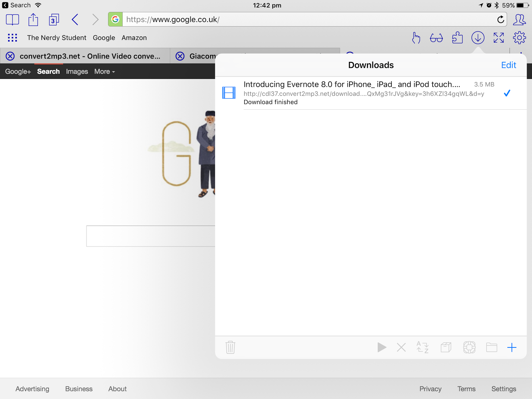Open the Settings footer link

[x=504, y=389]
